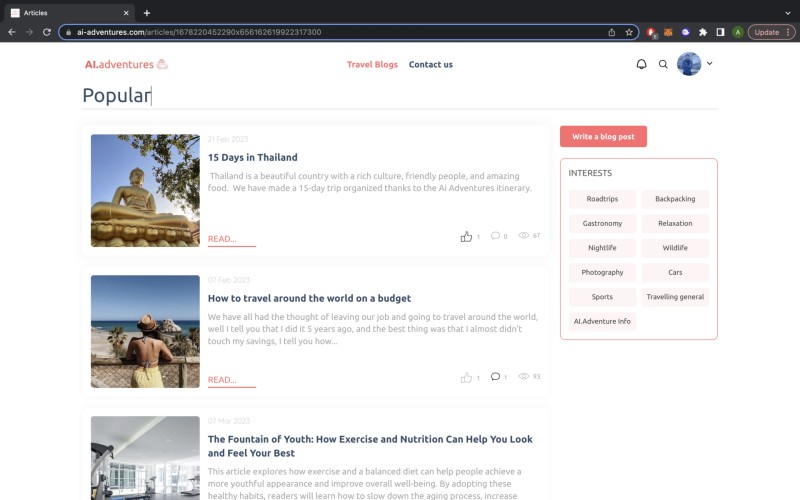Screen dimensions: 800x500
Task: Click the views eye icon on Thailand post
Action: [523, 235]
